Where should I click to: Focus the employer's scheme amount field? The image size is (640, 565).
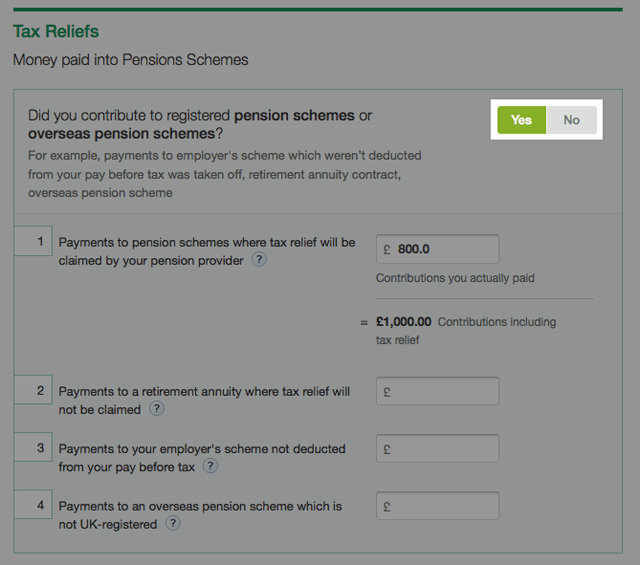click(x=437, y=449)
